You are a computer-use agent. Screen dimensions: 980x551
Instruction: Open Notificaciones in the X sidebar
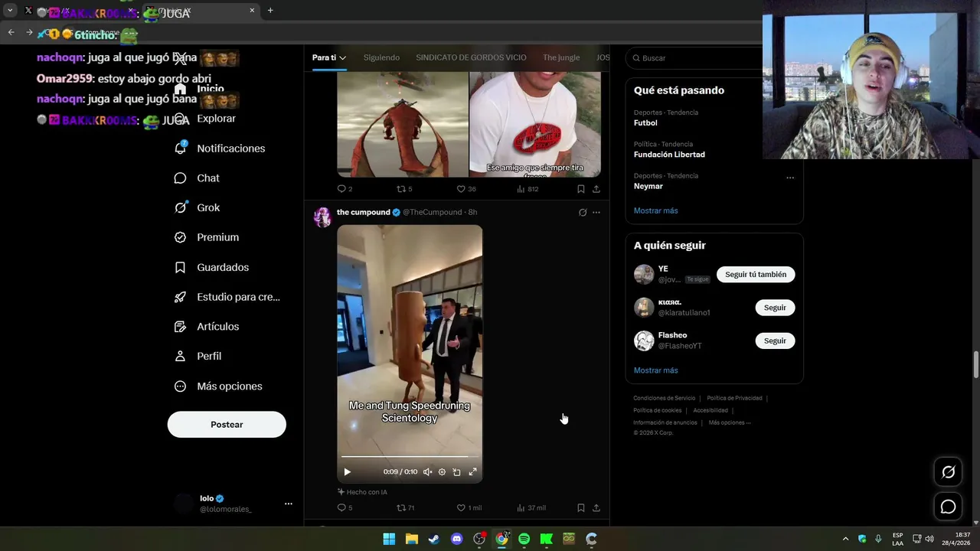point(220,148)
